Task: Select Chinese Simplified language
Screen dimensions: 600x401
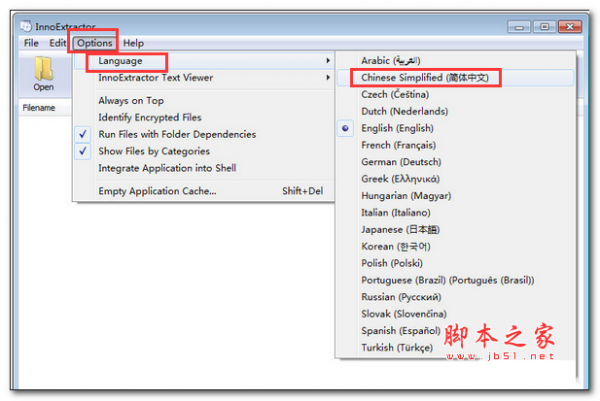Action: click(x=455, y=78)
